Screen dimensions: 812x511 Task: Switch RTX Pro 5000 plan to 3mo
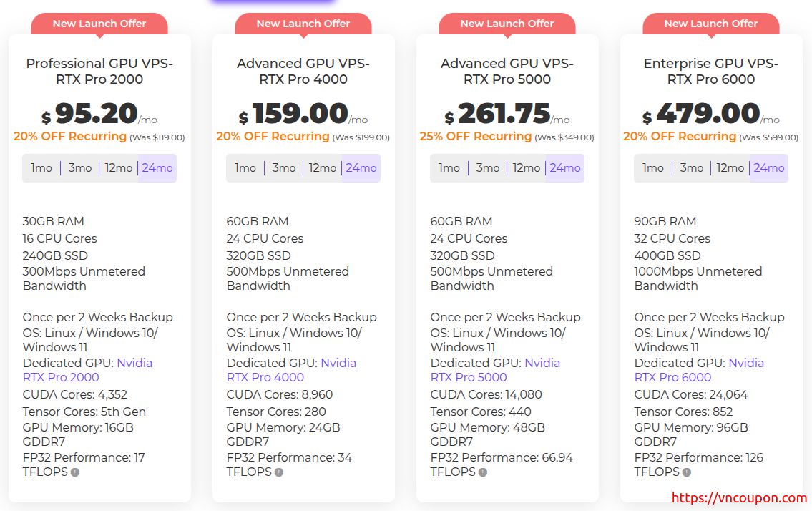click(x=488, y=168)
